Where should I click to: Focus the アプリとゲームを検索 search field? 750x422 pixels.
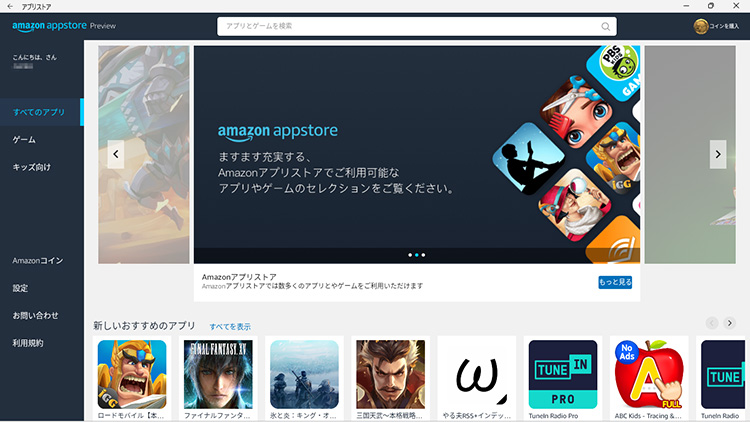[x=417, y=26]
